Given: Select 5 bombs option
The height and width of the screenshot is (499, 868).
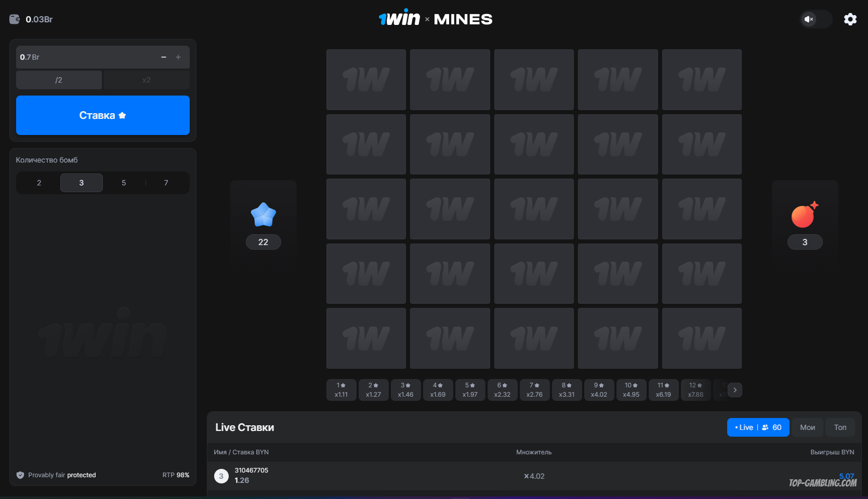Looking at the screenshot, I should coord(124,183).
